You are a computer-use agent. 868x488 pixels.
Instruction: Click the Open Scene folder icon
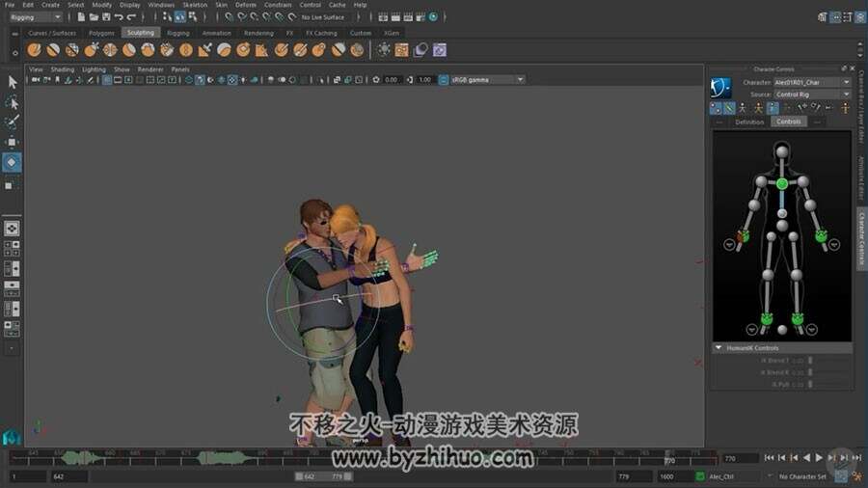(x=94, y=17)
